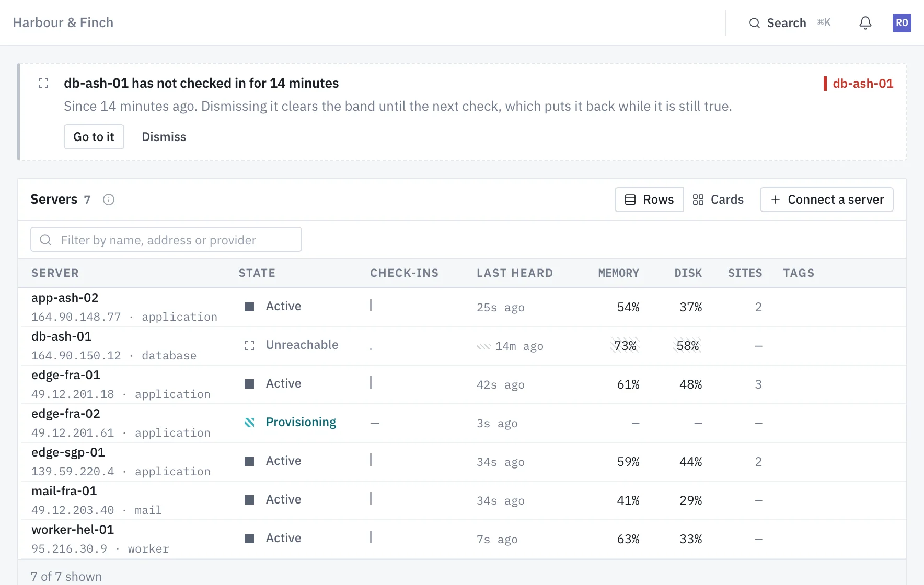
Task: Click Connect a server button
Action: [x=826, y=200]
